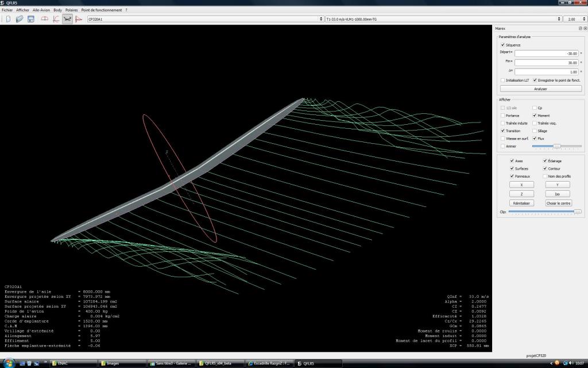Toggle the Axes checkbox
588x368 pixels.
tap(512, 161)
